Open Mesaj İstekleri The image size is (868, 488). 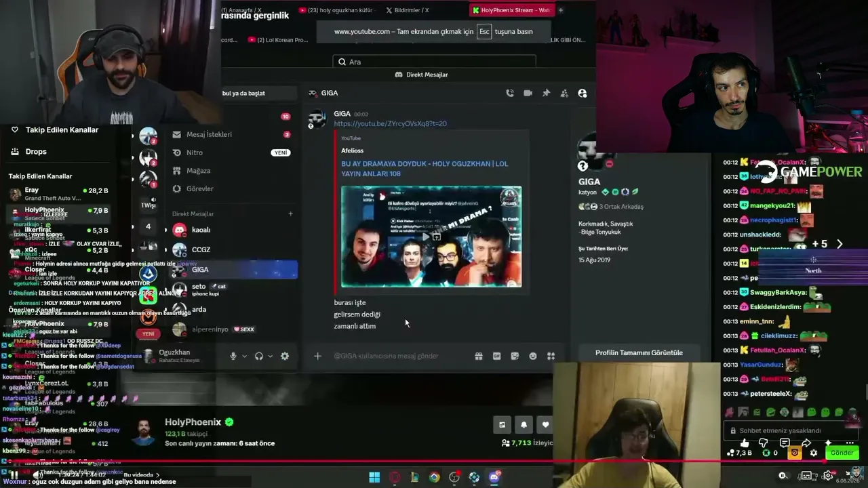click(x=231, y=134)
